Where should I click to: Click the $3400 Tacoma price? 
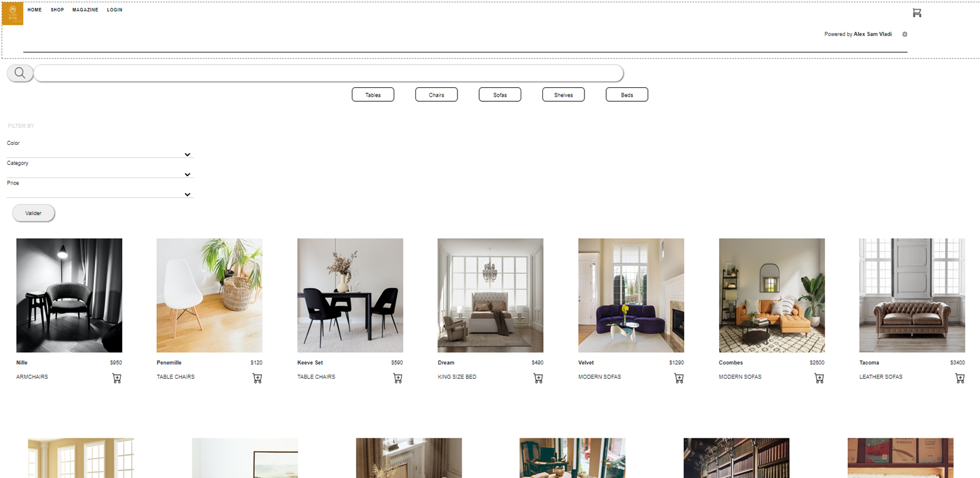958,363
